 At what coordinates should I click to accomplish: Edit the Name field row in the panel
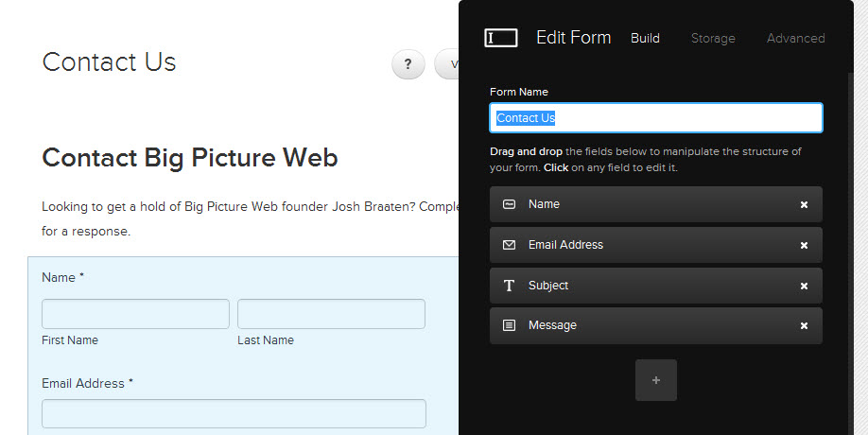coord(656,204)
